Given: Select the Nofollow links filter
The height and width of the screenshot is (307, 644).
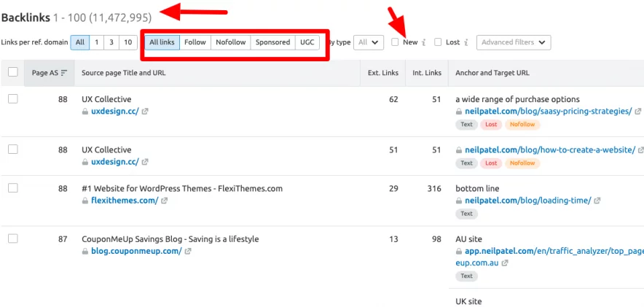Looking at the screenshot, I should coord(231,42).
